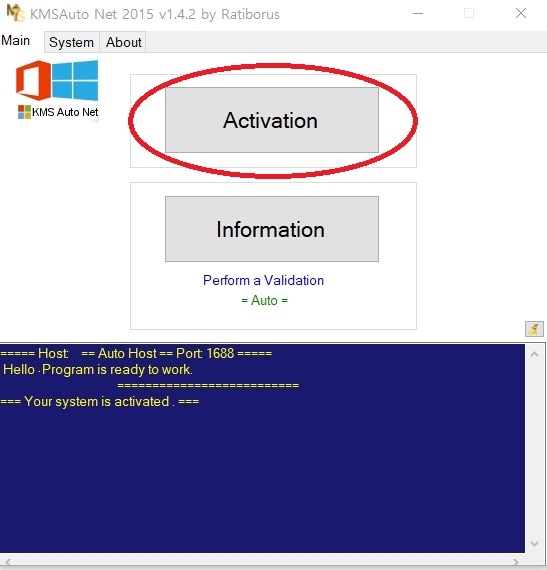This screenshot has height=570, width=547.
Task: Click the horizontal scrollbar left arrow
Action: pyautogui.click(x=8, y=563)
